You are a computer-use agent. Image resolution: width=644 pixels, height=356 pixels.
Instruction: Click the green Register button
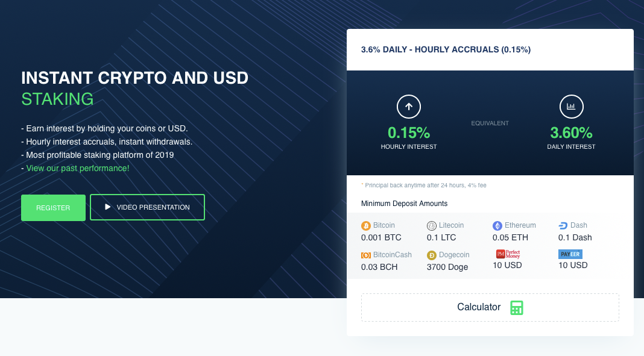54,208
